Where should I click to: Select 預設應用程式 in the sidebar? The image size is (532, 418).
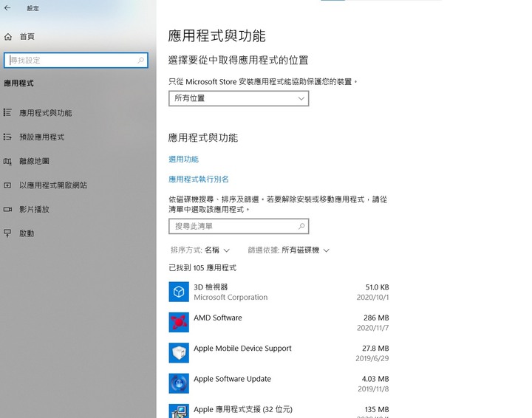[x=41, y=137]
